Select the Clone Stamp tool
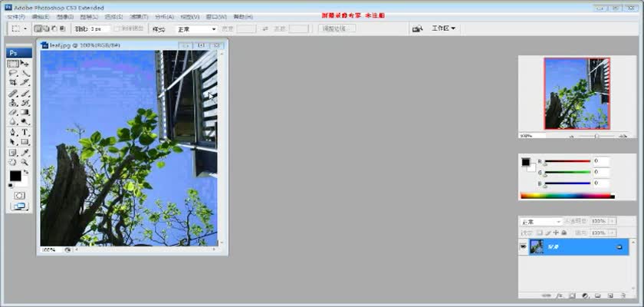The image size is (644, 307). pos(13,103)
